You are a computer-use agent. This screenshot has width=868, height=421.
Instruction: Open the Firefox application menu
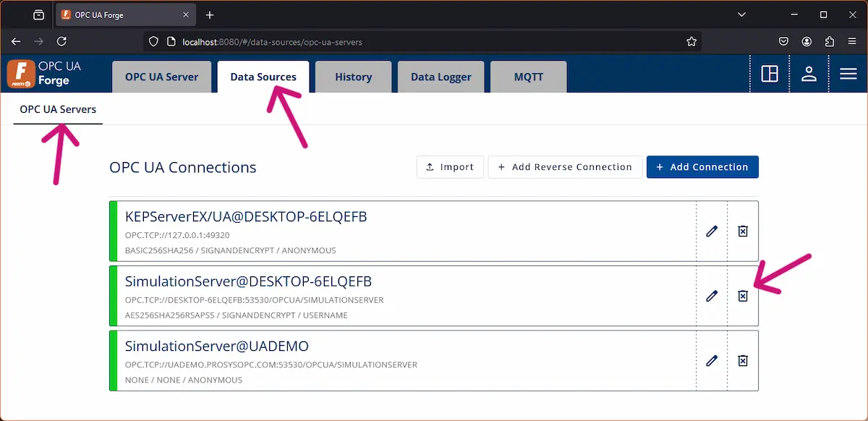tap(851, 42)
